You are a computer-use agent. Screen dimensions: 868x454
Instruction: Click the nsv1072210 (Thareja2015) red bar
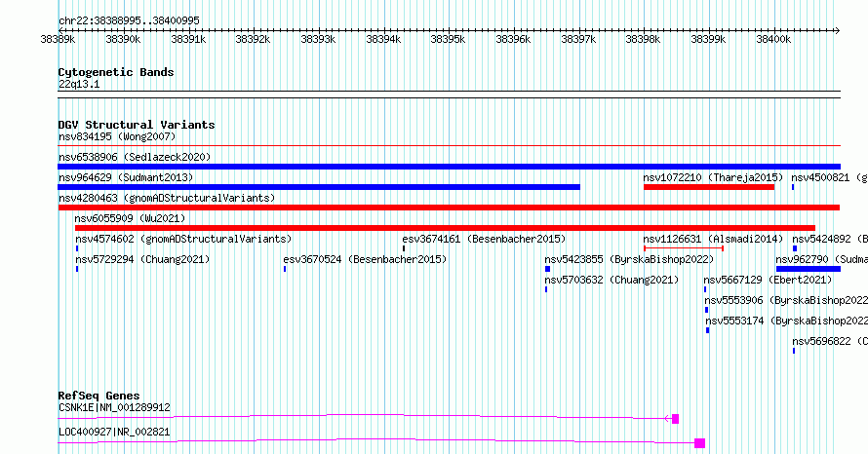pyautogui.click(x=709, y=187)
